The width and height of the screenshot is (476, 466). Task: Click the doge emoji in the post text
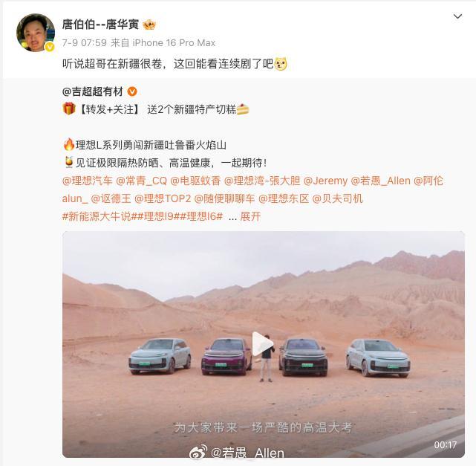click(x=281, y=64)
